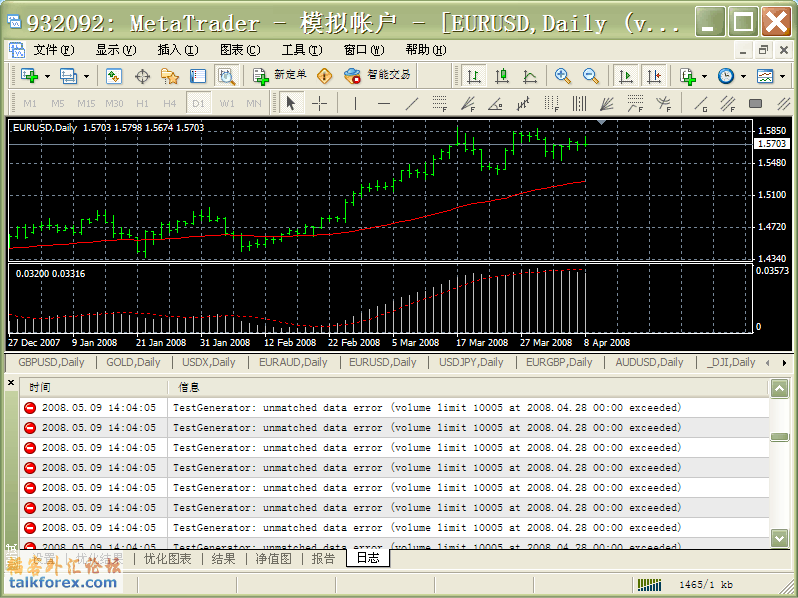Open the periods dropdown arrow
798x598 pixels.
click(744, 76)
